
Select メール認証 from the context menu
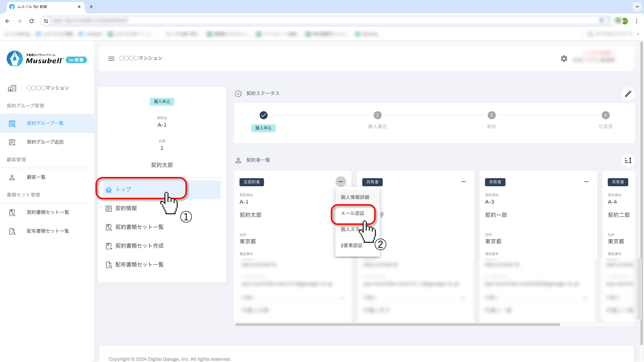pyautogui.click(x=352, y=213)
